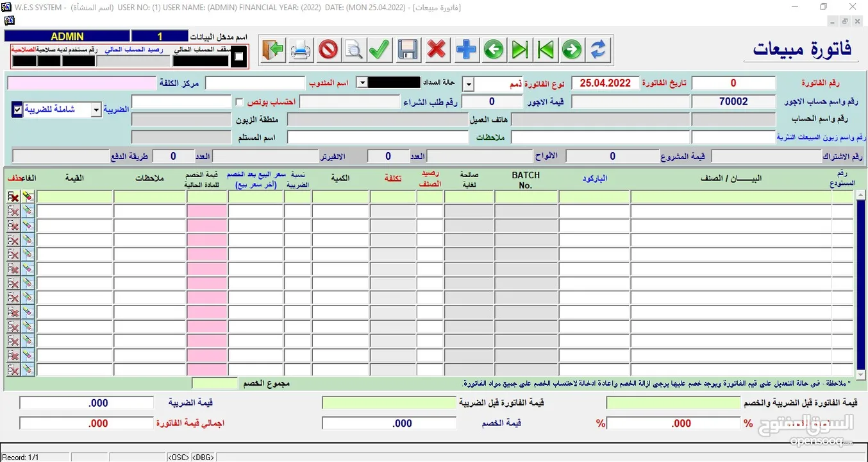Restore the inner invoice window
The height and width of the screenshot is (462, 868).
coord(845,21)
